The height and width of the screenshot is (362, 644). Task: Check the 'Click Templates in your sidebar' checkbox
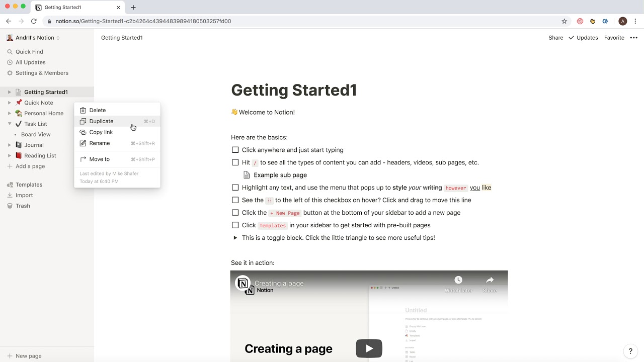pos(235,225)
